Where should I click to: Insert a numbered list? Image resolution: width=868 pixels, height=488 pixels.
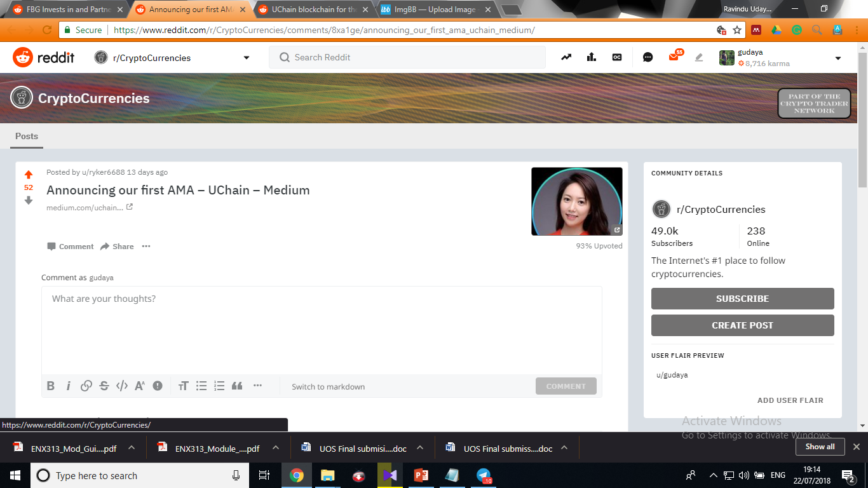click(x=219, y=386)
